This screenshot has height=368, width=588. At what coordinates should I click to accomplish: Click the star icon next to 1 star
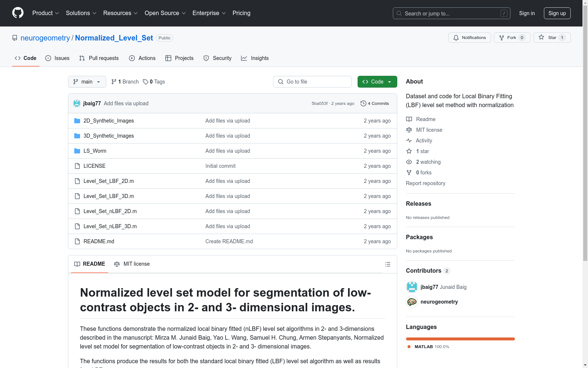coord(409,151)
